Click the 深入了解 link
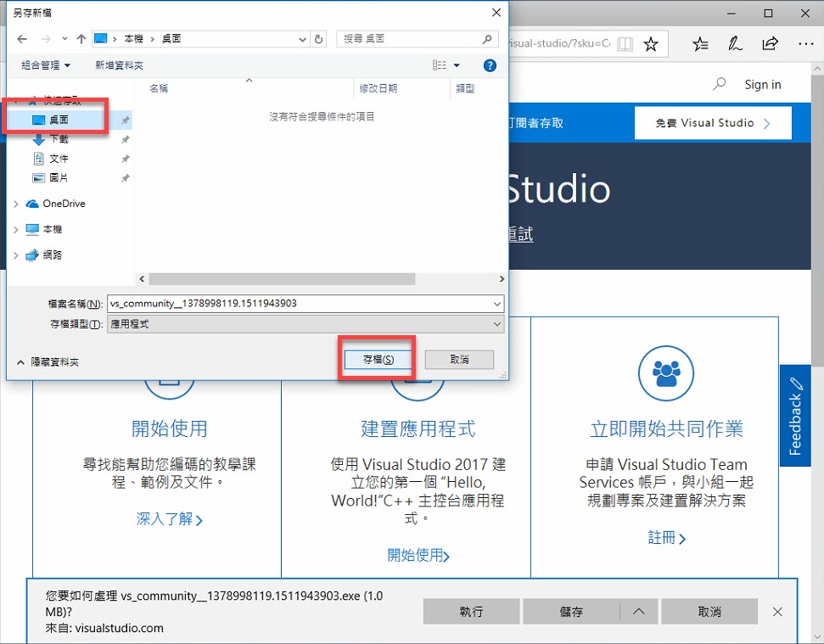Image resolution: width=824 pixels, height=644 pixels. (169, 519)
